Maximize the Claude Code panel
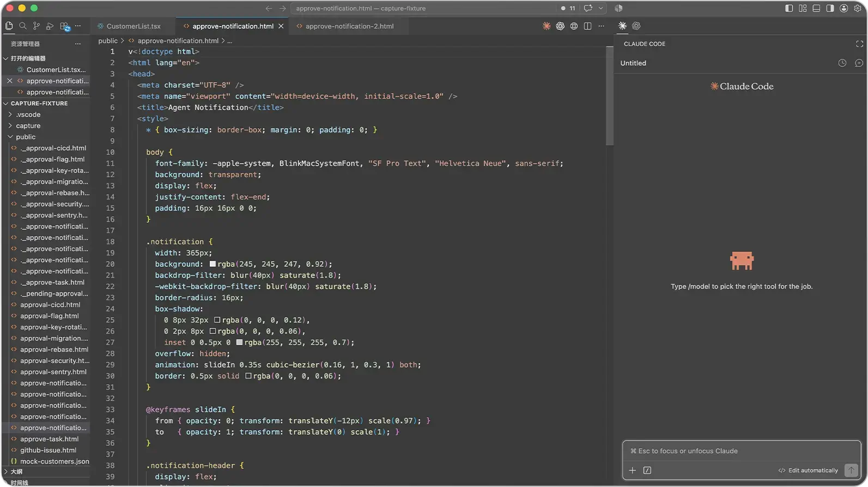Viewport: 868px width, 487px height. (x=859, y=44)
